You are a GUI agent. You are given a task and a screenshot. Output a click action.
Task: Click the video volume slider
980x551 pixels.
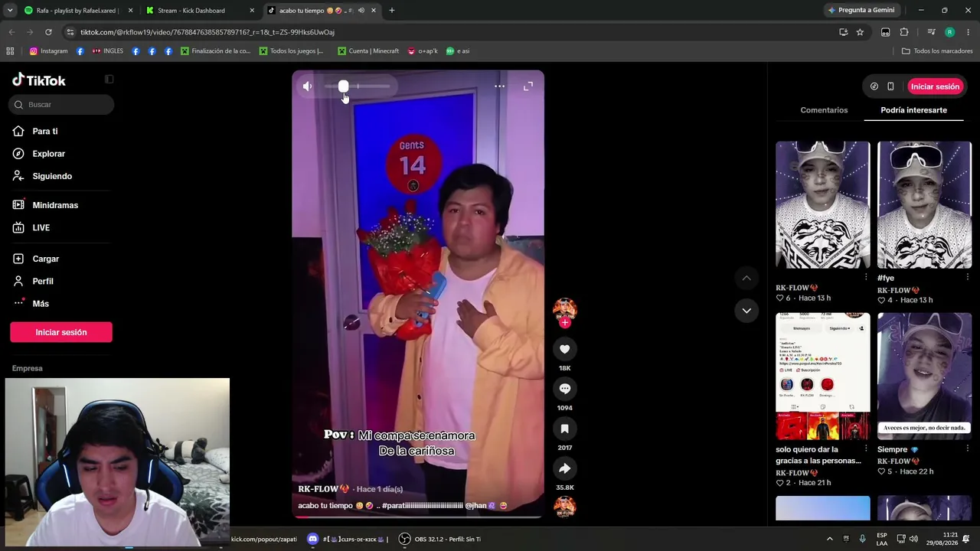pyautogui.click(x=357, y=86)
